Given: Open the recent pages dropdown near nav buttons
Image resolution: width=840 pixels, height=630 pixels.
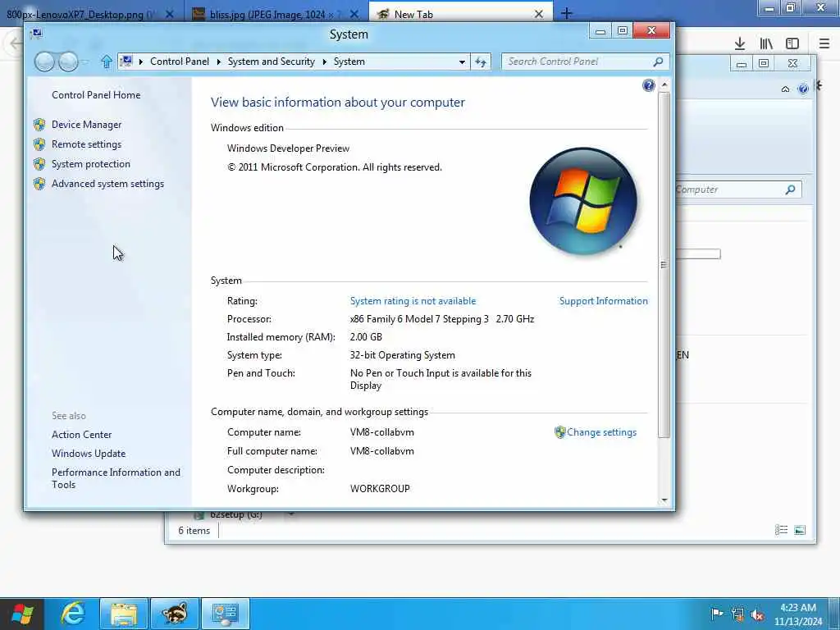Looking at the screenshot, I should (85, 62).
